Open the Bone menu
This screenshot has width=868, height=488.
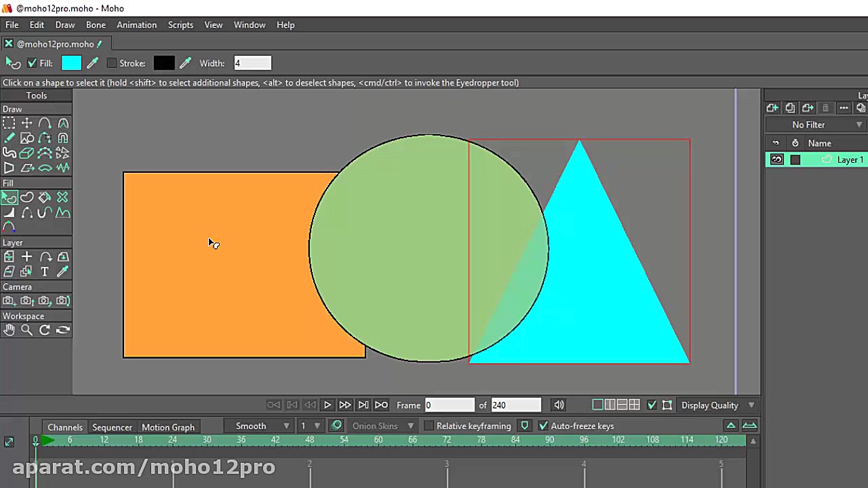96,25
